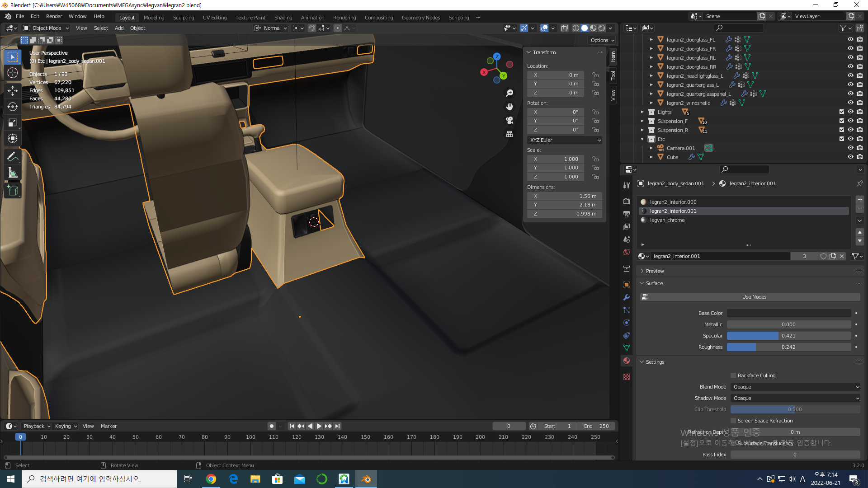This screenshot has width=868, height=488.
Task: Click the Use Nodes button
Action: [754, 297]
